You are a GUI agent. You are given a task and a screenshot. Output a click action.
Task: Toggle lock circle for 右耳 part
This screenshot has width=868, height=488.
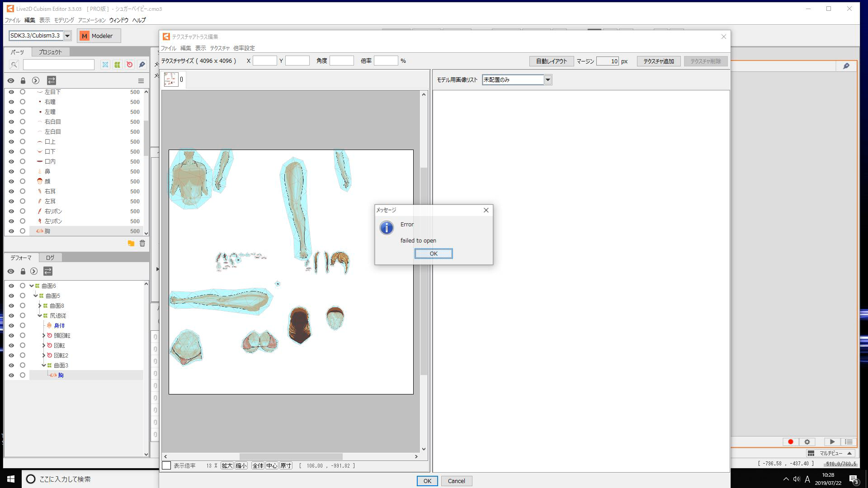click(x=23, y=191)
